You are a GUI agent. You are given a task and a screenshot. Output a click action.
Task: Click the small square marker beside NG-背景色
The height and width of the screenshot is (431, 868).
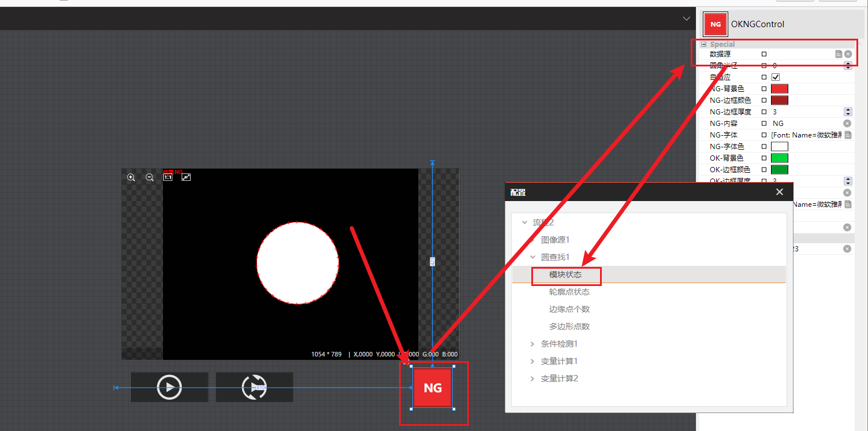[x=764, y=88]
